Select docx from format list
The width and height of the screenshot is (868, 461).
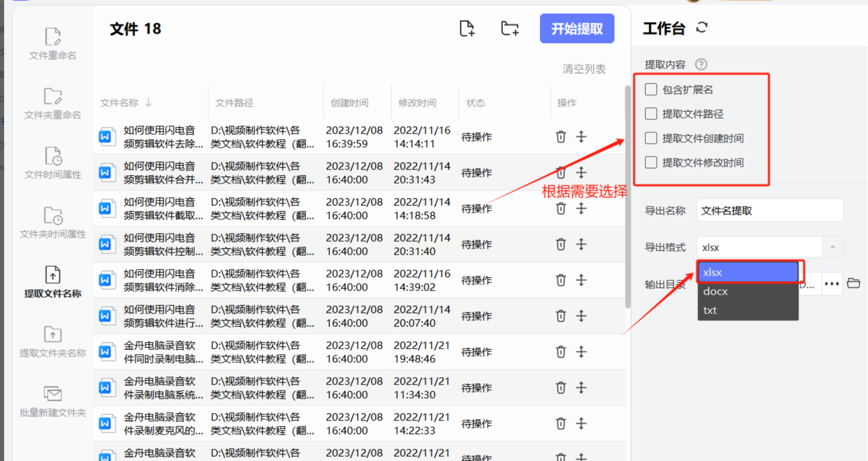pos(747,291)
